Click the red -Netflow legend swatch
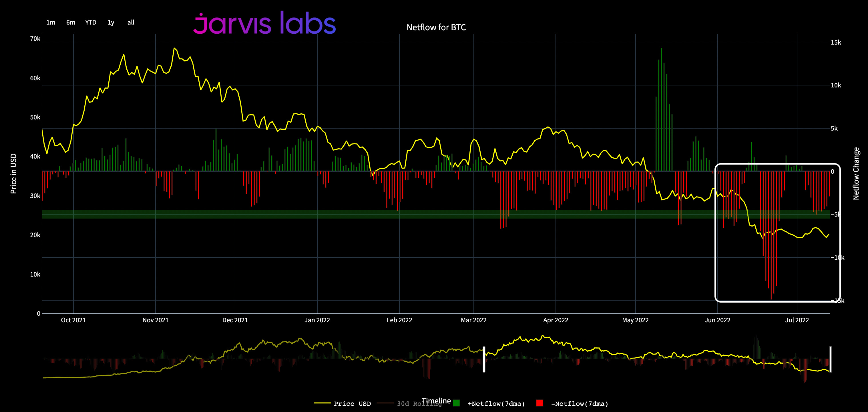868x412 pixels. pos(539,403)
